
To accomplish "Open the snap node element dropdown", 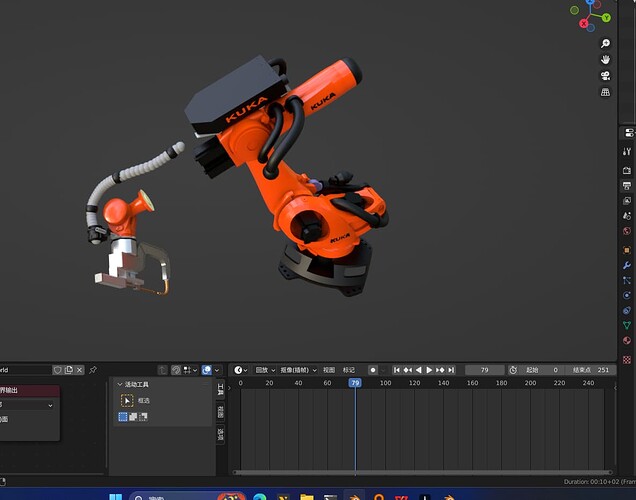I will [190, 370].
